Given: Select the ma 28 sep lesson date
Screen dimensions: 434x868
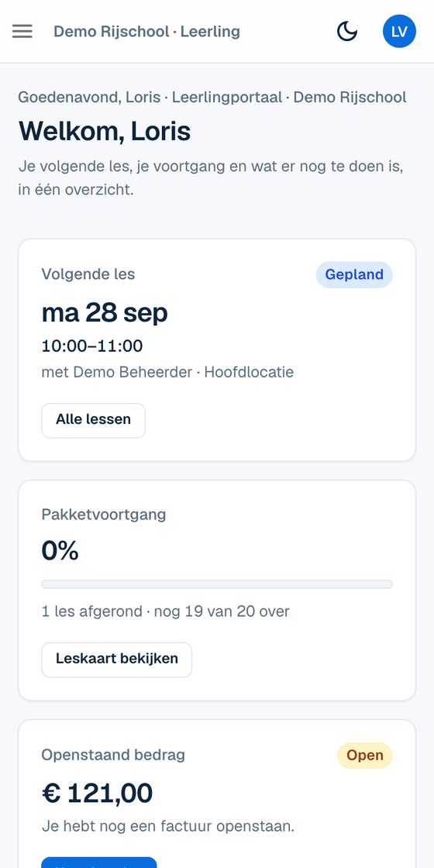Looking at the screenshot, I should (x=105, y=313).
